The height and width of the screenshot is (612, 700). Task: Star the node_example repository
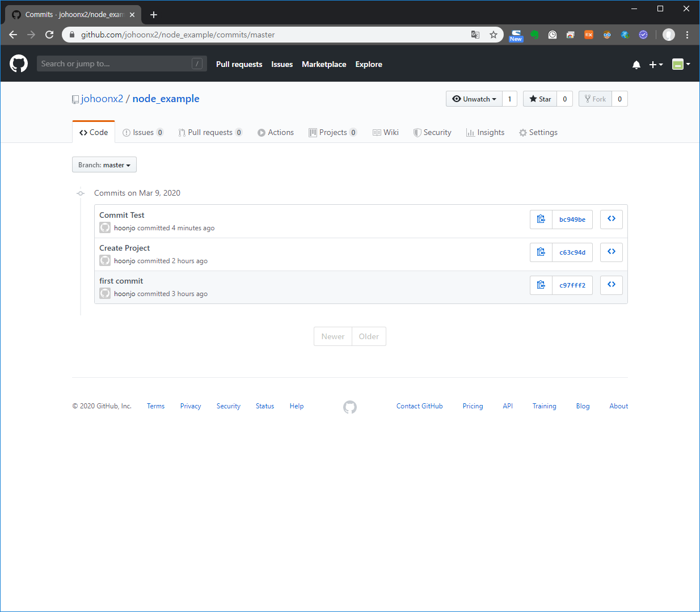pos(540,99)
